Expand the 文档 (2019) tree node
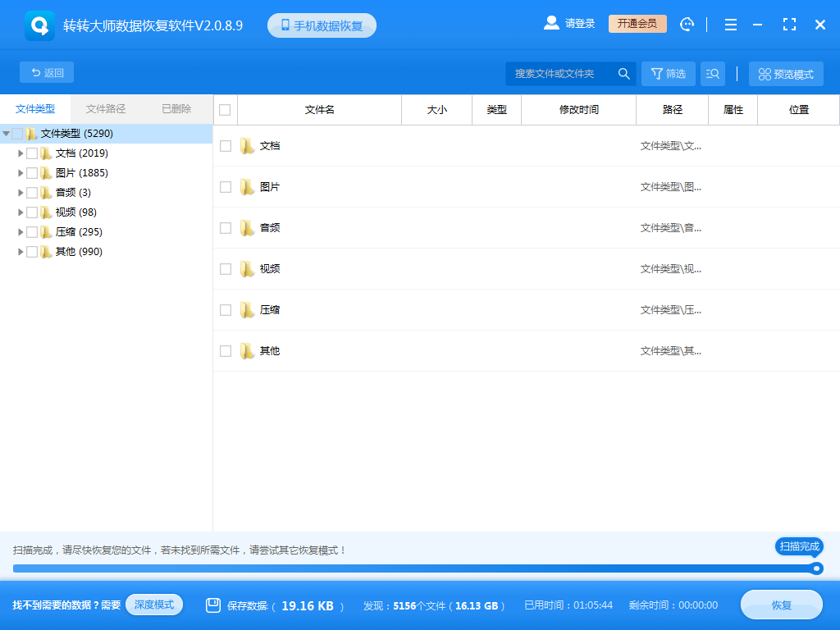Image resolution: width=840 pixels, height=630 pixels. pyautogui.click(x=21, y=153)
